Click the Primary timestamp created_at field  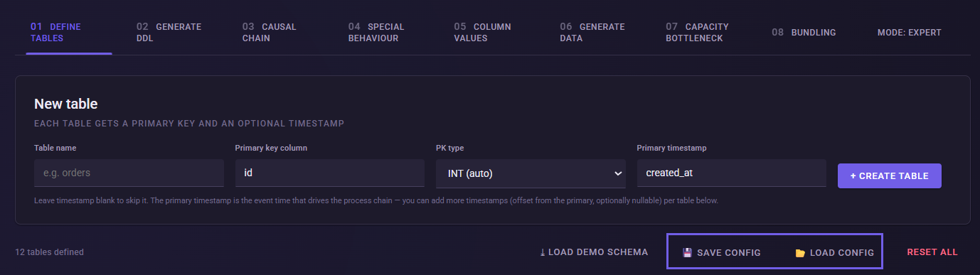click(x=732, y=173)
